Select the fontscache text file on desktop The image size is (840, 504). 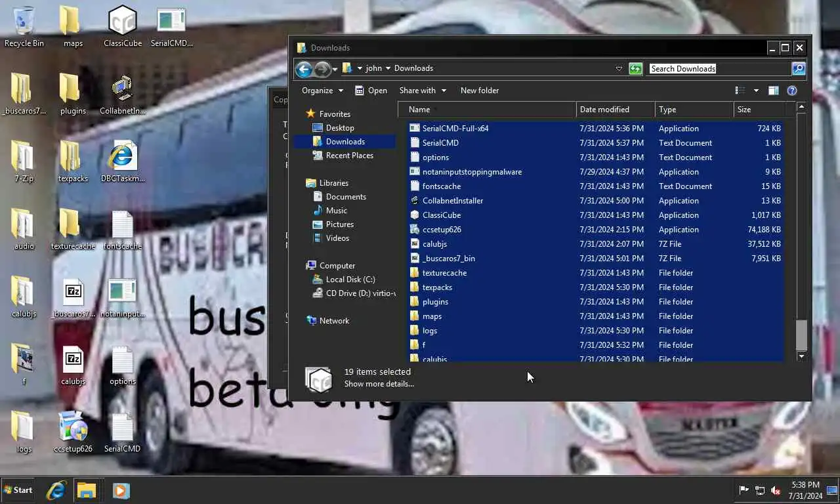pos(123,230)
